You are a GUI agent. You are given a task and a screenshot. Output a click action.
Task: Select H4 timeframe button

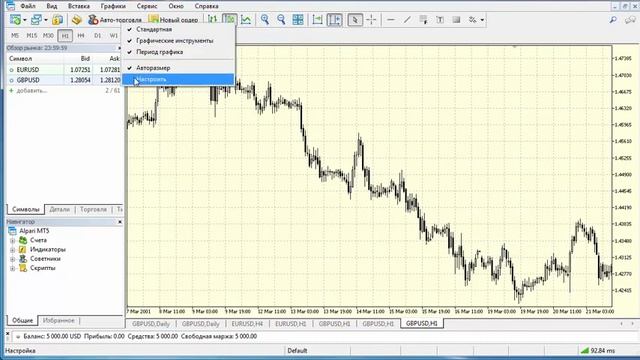[x=81, y=36]
